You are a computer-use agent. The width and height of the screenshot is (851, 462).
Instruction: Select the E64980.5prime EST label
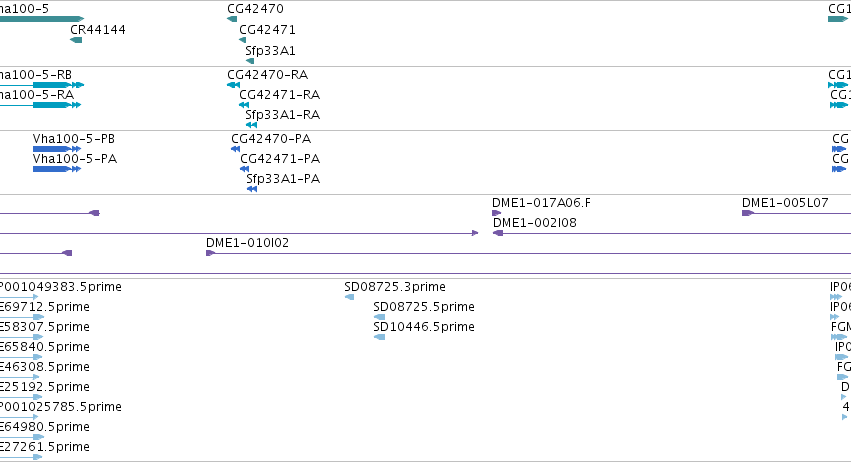pyautogui.click(x=45, y=427)
